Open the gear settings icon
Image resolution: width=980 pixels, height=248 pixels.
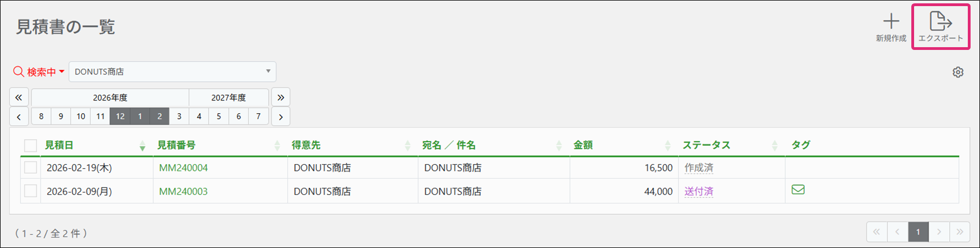coord(958,72)
